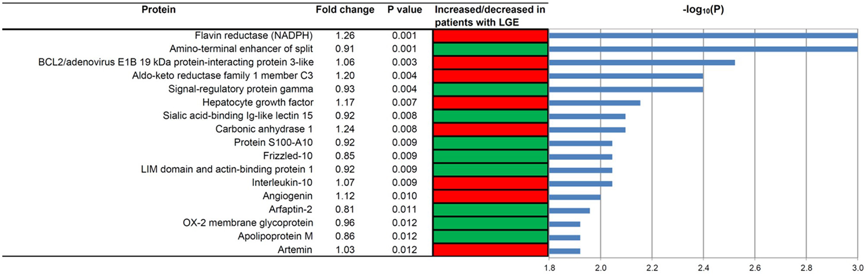868x276 pixels.
Task: Click the "Signal-regulatory protein gamma" label
Action: coord(241,89)
